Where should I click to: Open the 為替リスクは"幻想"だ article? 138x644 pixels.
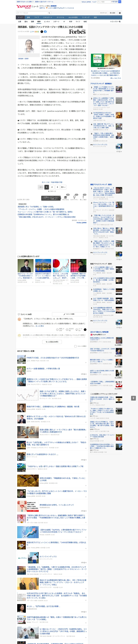[63, 393]
